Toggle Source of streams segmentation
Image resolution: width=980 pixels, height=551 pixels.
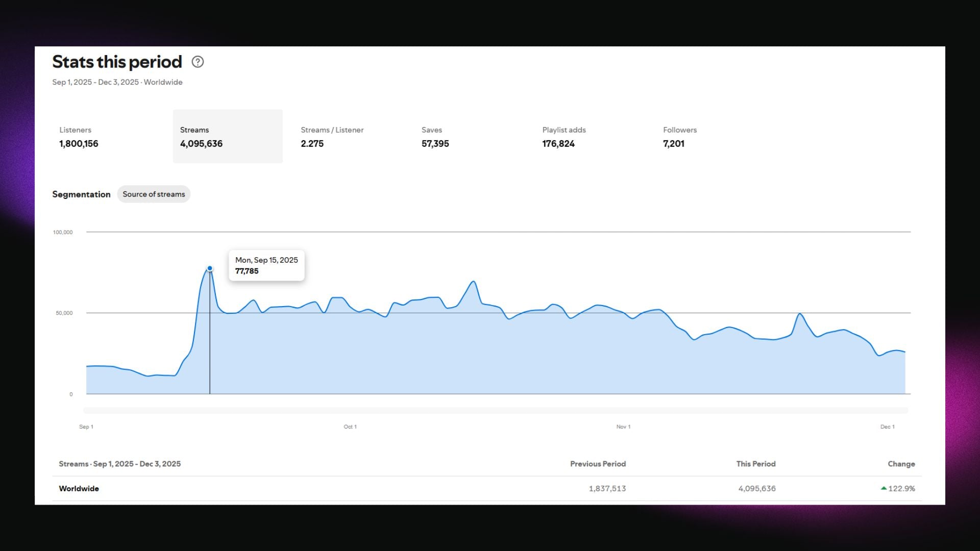pos(154,194)
